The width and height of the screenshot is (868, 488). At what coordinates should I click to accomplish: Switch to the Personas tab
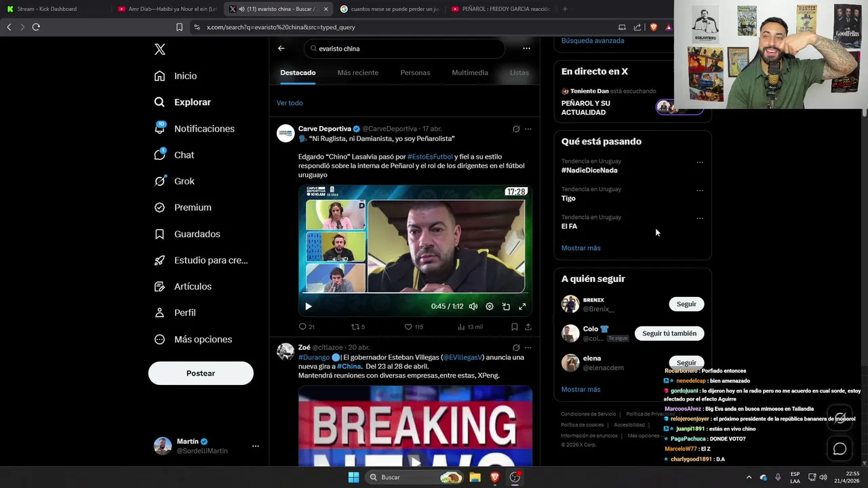415,73
